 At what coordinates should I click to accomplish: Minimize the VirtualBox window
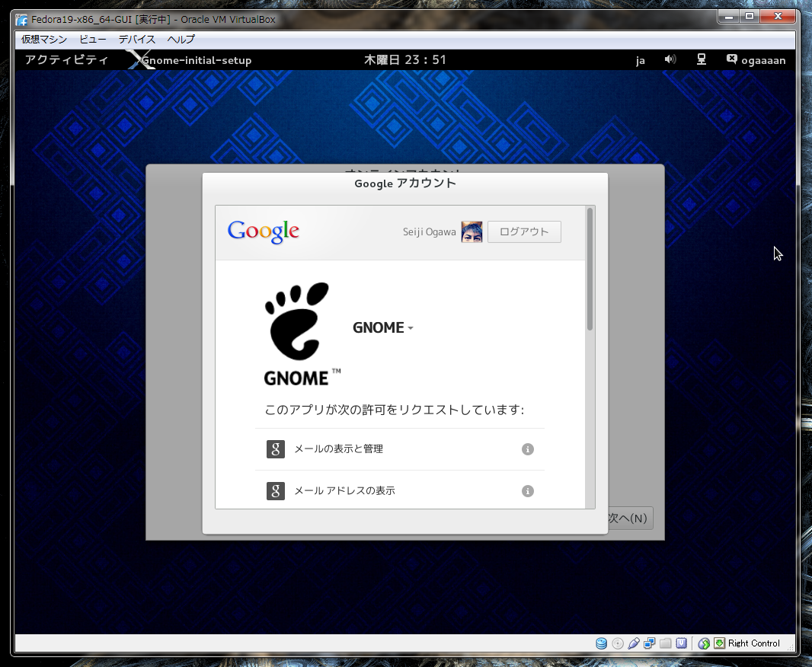(729, 17)
